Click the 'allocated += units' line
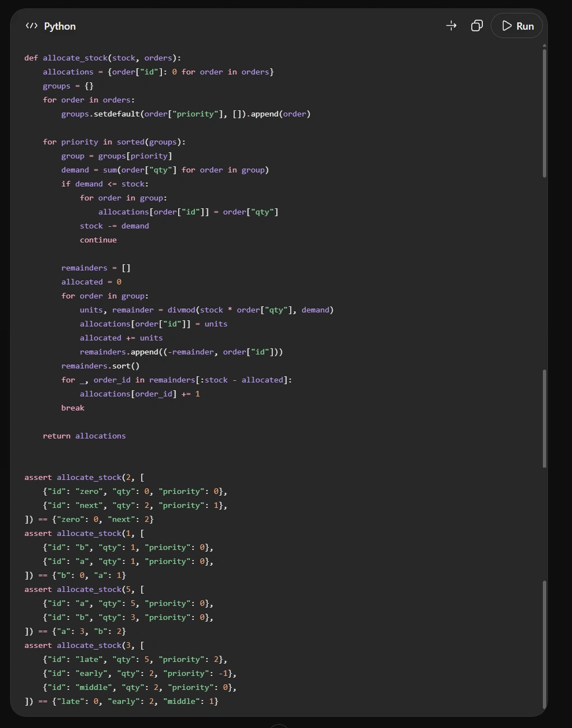The width and height of the screenshot is (572, 728). tap(121, 338)
